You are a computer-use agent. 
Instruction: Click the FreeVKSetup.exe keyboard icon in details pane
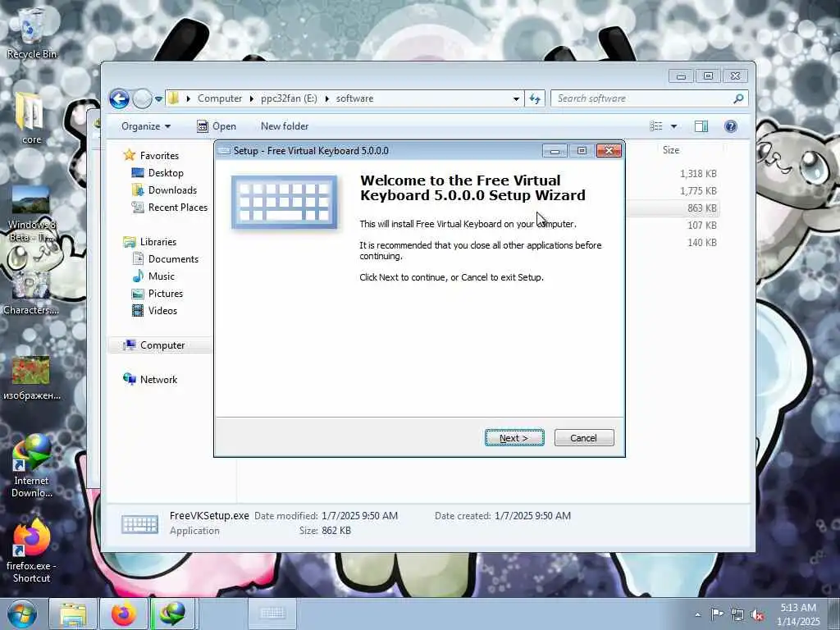[139, 524]
